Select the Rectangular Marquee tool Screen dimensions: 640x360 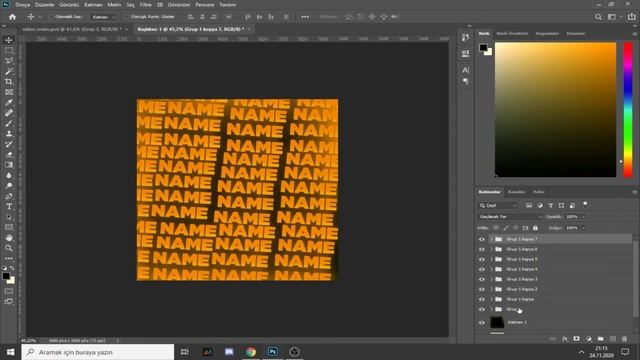(9, 51)
